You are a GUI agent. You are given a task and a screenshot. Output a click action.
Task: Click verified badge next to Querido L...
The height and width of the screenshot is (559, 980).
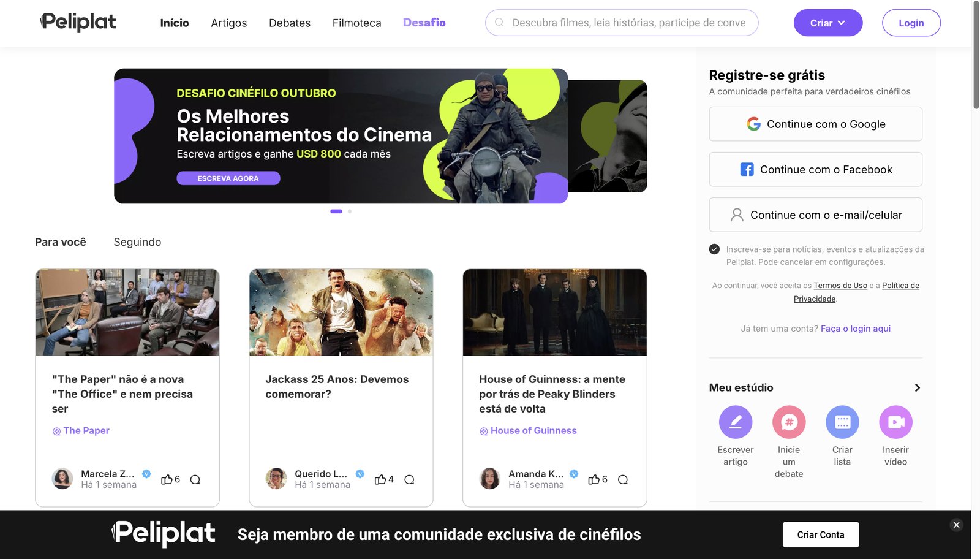pyautogui.click(x=360, y=474)
